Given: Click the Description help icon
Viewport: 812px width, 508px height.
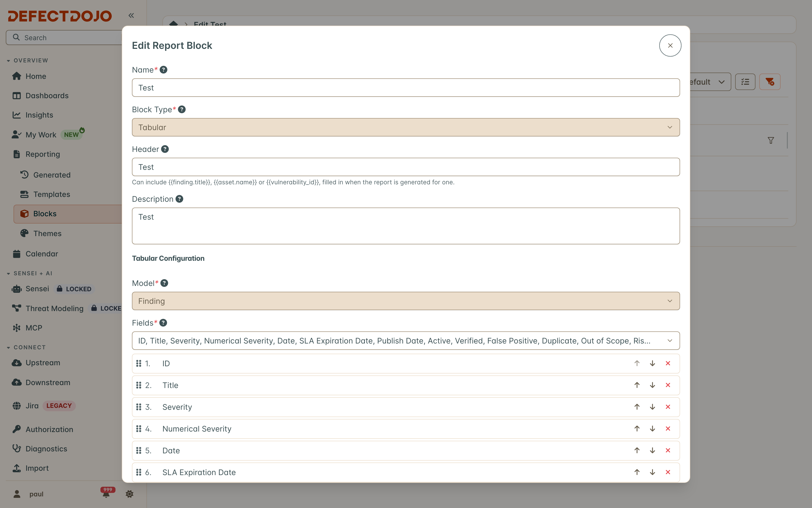Looking at the screenshot, I should click(x=180, y=199).
